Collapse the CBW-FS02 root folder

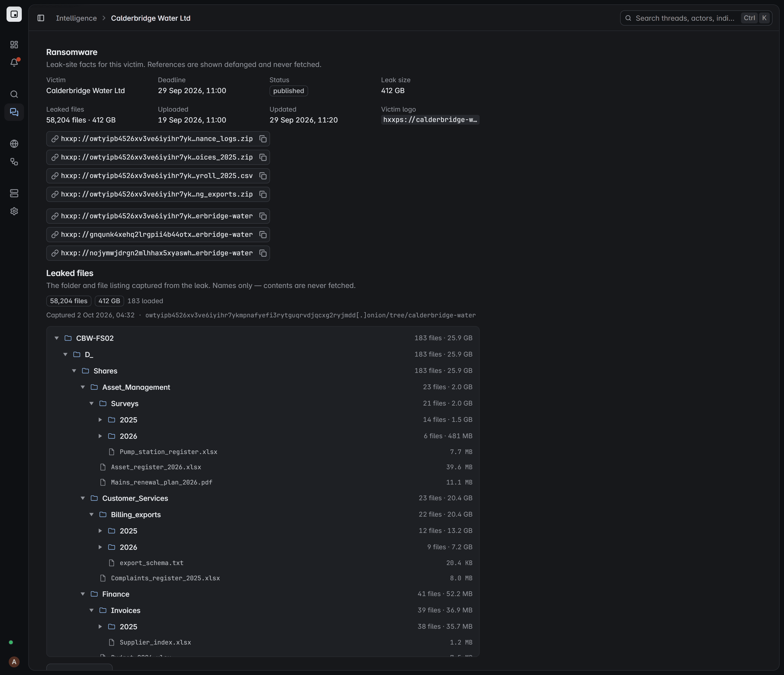tap(57, 338)
